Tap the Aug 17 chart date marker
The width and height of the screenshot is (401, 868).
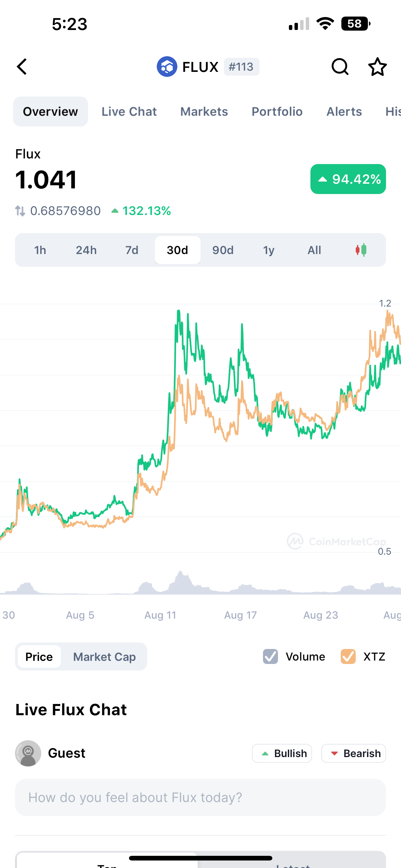point(240,615)
